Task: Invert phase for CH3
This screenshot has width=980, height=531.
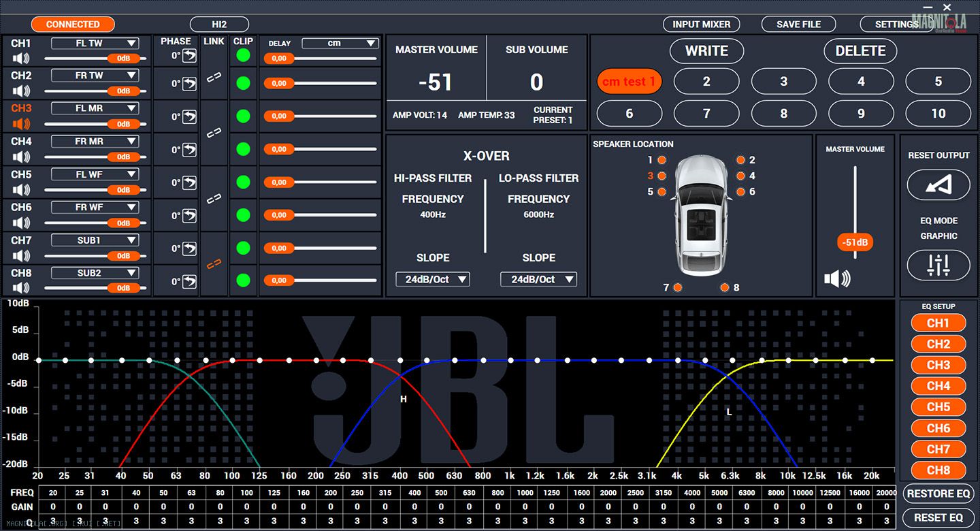Action: pos(189,116)
